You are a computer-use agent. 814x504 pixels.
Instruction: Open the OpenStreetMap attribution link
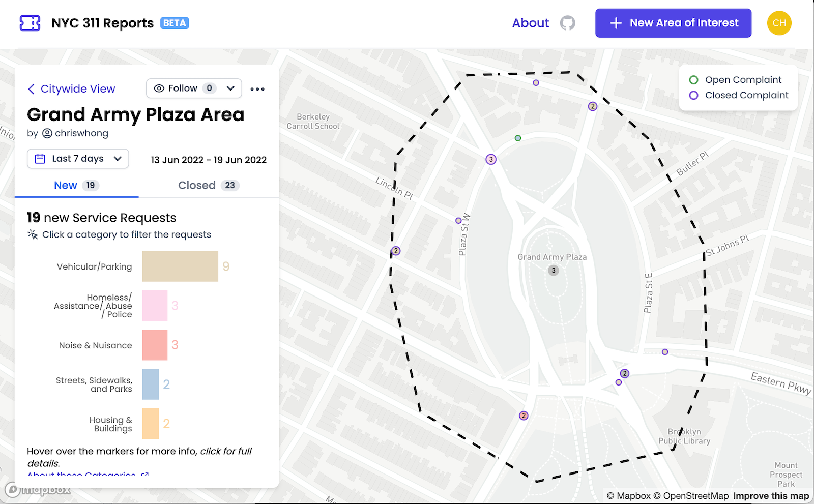click(691, 496)
